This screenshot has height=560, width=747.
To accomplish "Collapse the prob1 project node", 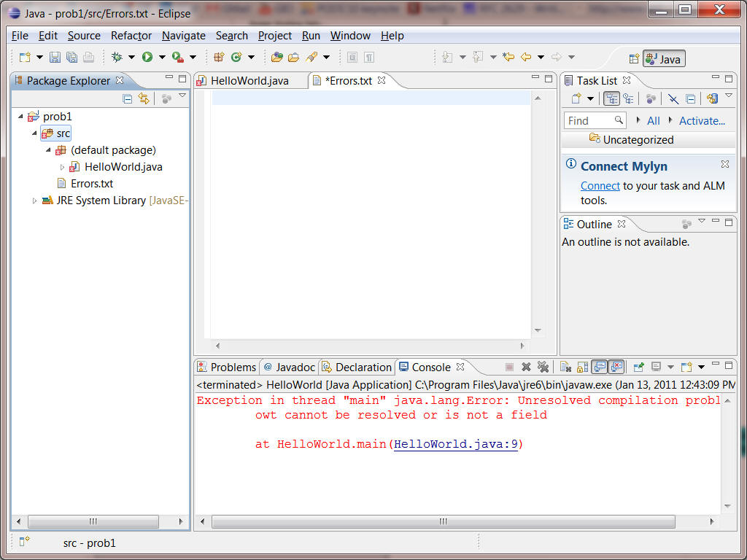I will (20, 116).
